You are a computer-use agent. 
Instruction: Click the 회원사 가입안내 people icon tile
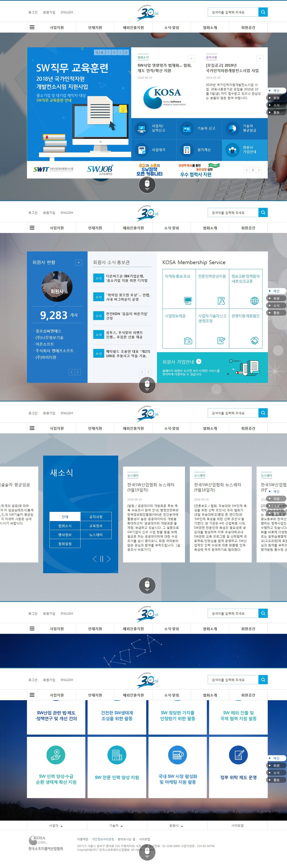tap(245, 150)
